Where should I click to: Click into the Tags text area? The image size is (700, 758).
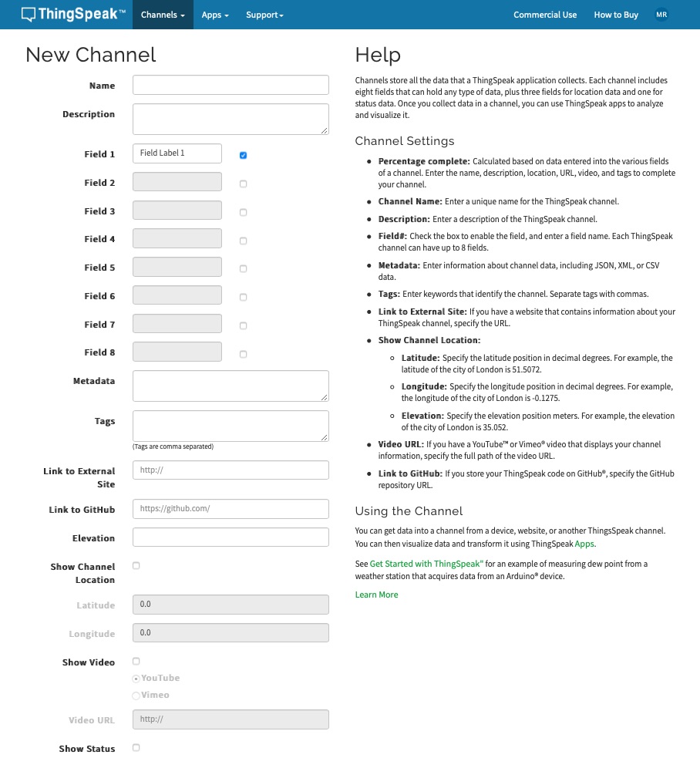click(231, 426)
